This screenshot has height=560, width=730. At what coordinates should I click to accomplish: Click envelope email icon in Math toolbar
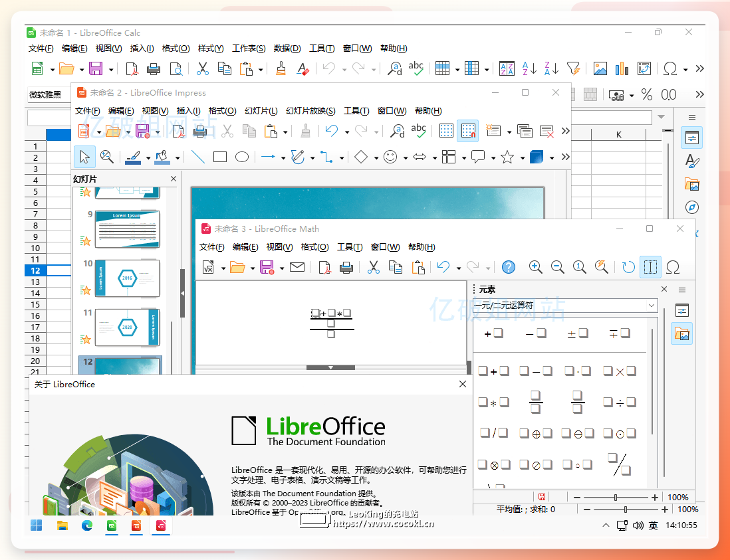(x=297, y=267)
